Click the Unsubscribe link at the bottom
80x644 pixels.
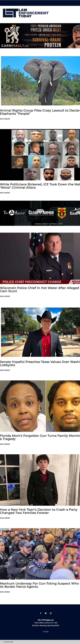(x=8, y=642)
